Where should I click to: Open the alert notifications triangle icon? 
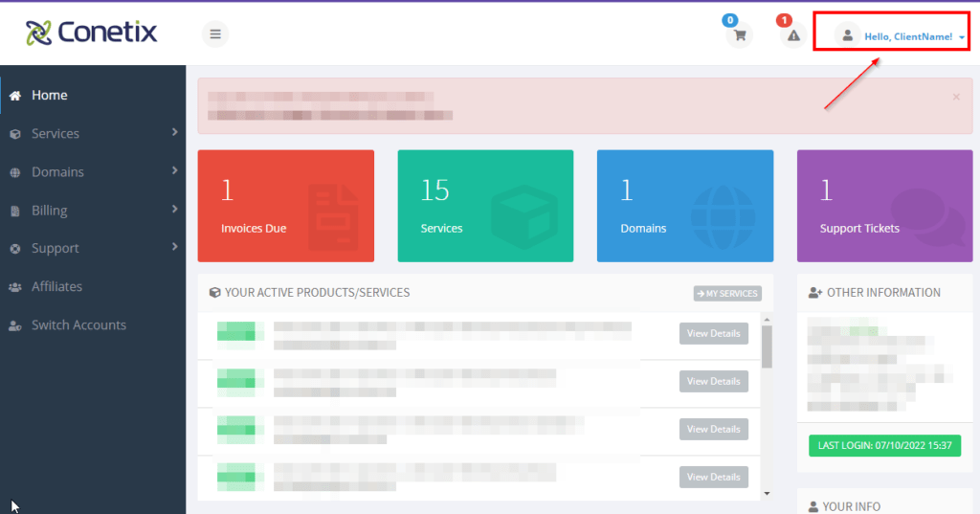pyautogui.click(x=793, y=35)
